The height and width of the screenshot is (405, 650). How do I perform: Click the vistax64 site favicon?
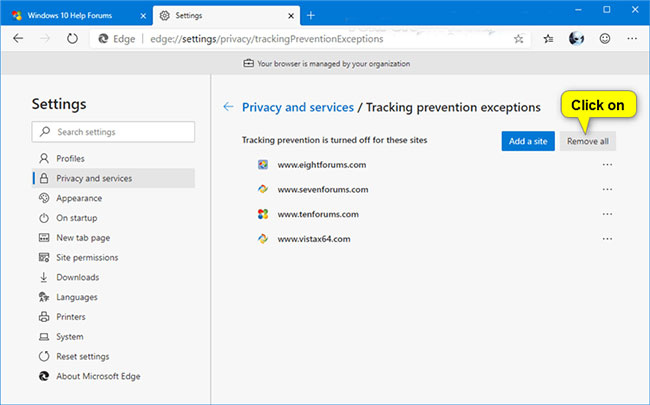(x=263, y=239)
